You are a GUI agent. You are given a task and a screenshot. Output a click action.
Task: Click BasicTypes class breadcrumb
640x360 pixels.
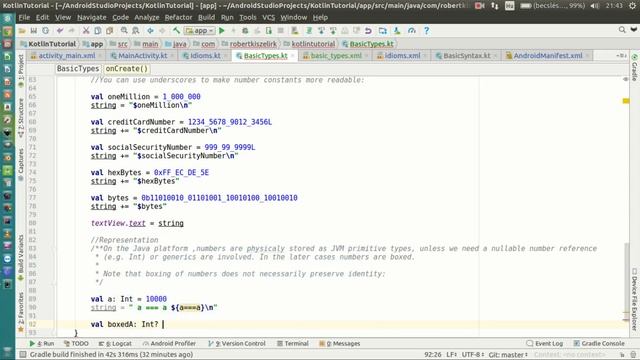point(78,69)
